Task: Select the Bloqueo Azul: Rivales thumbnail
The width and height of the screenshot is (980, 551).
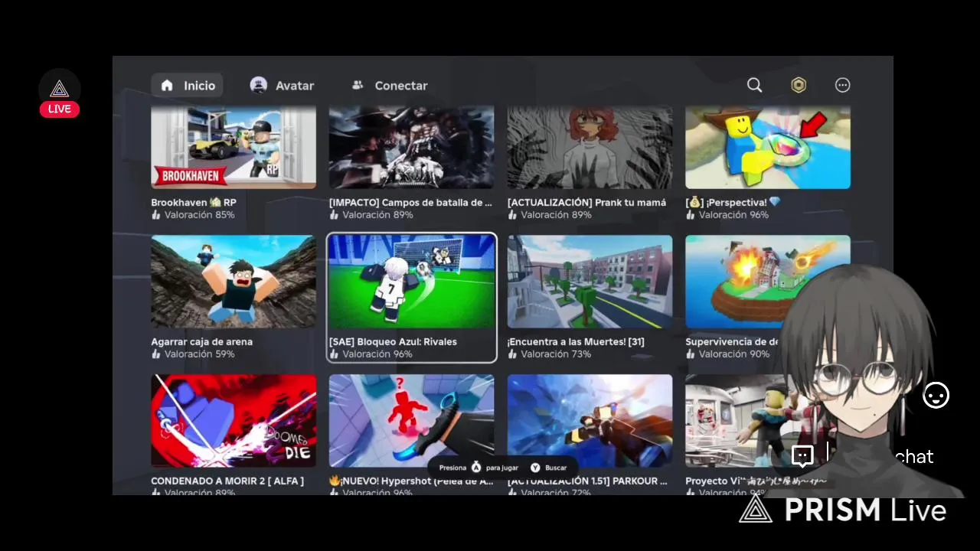Action: 411,282
